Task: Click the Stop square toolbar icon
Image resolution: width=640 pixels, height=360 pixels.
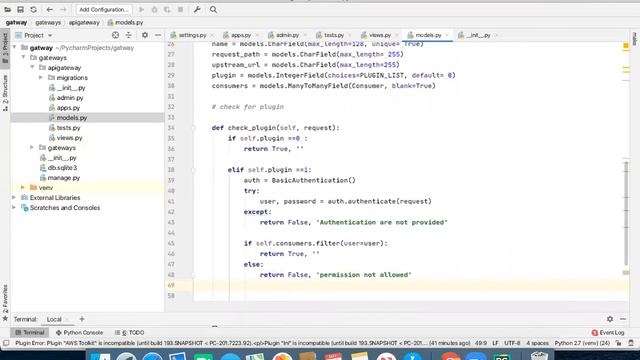Action: (x=180, y=9)
